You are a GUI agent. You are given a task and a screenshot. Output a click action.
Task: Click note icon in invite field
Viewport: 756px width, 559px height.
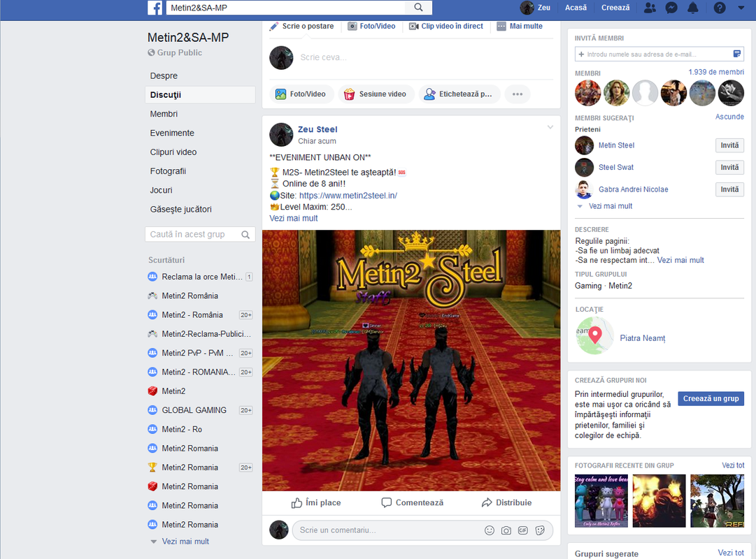(736, 54)
